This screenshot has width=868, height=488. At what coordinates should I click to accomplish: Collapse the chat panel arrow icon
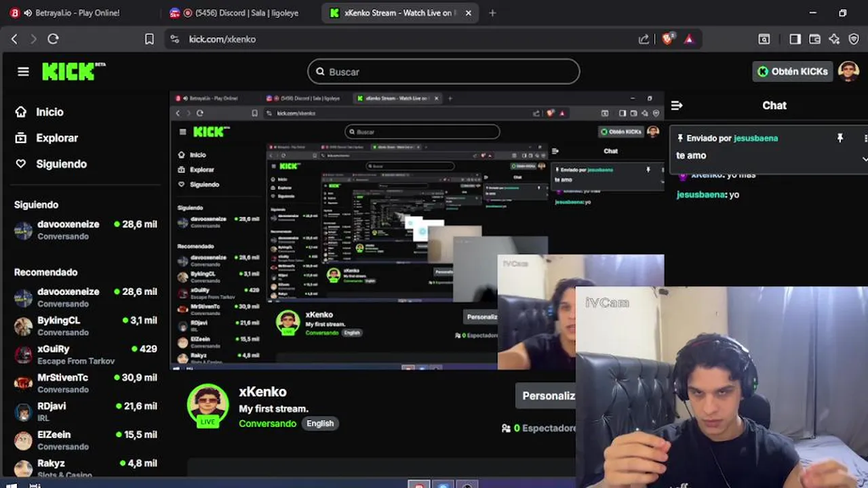coord(677,105)
